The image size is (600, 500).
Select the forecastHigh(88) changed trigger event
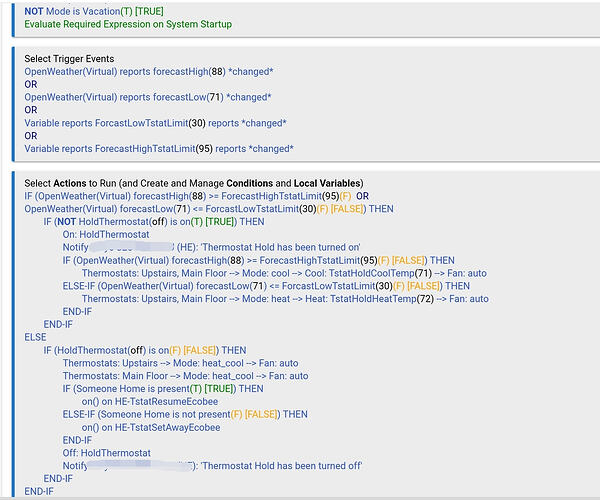point(148,72)
